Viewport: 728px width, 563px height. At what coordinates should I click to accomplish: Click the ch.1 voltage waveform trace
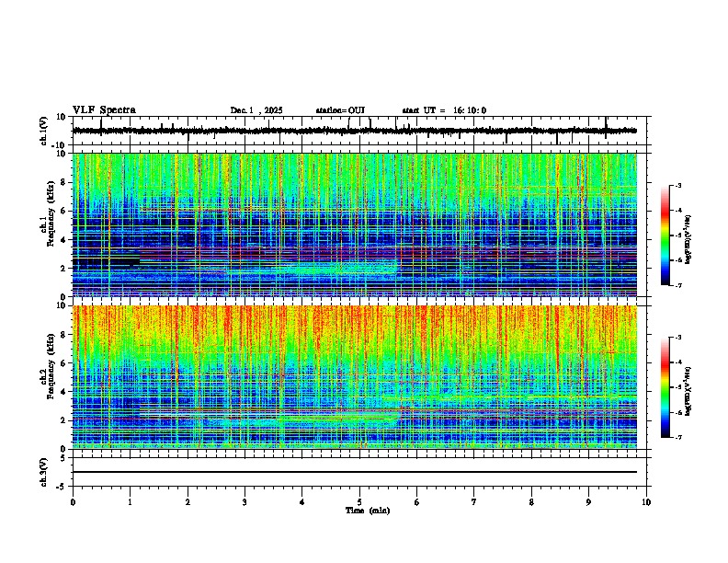pyautogui.click(x=354, y=131)
